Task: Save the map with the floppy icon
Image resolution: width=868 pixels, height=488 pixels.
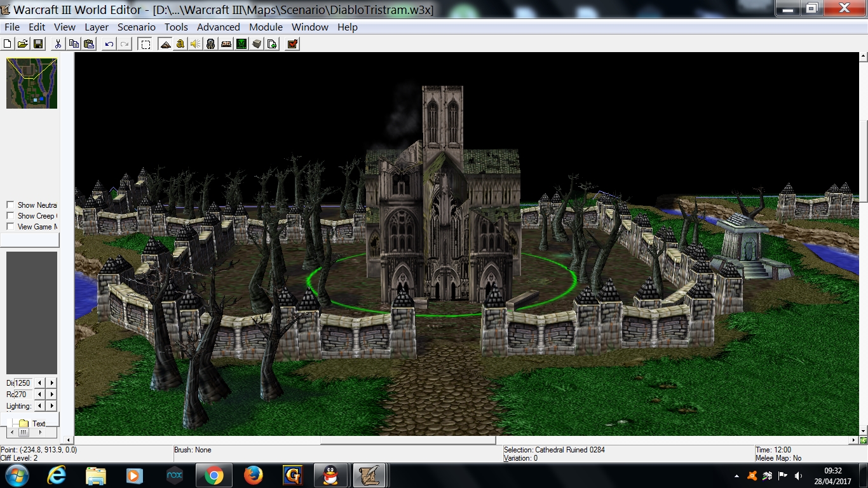Action: (38, 44)
